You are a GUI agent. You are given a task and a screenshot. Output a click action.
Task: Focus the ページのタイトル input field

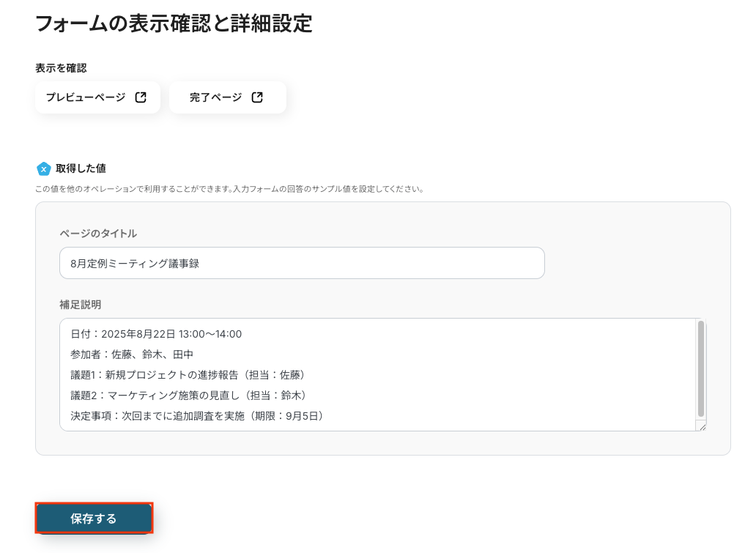(302, 263)
